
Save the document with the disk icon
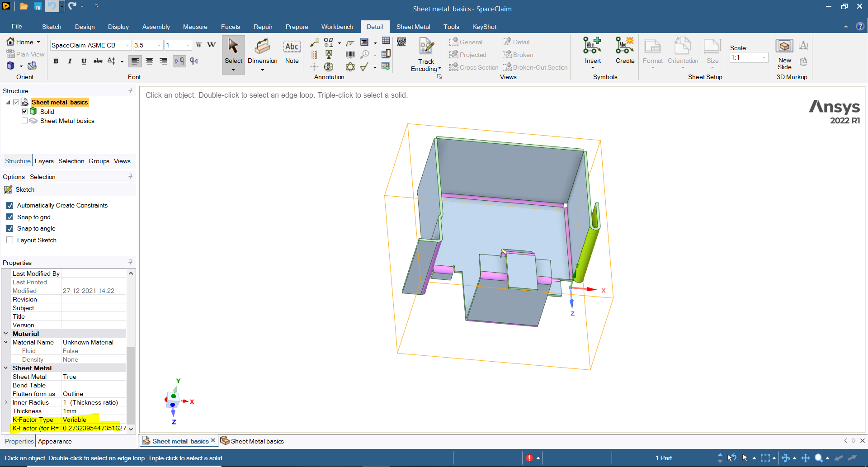tap(38, 6)
